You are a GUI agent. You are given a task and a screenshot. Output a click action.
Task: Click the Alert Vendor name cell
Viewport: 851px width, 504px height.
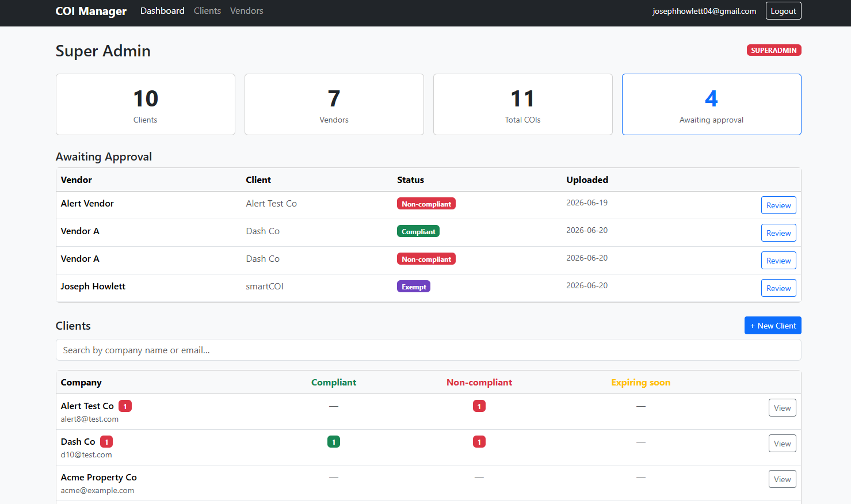pyautogui.click(x=87, y=204)
